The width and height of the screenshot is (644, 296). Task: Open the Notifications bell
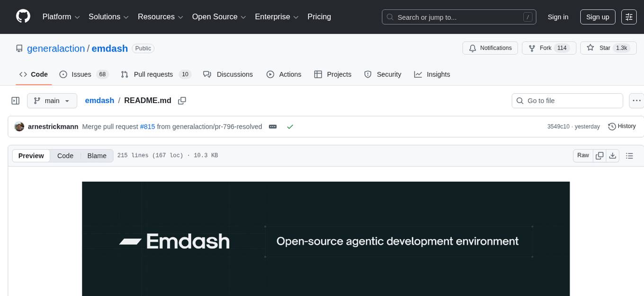pos(490,48)
